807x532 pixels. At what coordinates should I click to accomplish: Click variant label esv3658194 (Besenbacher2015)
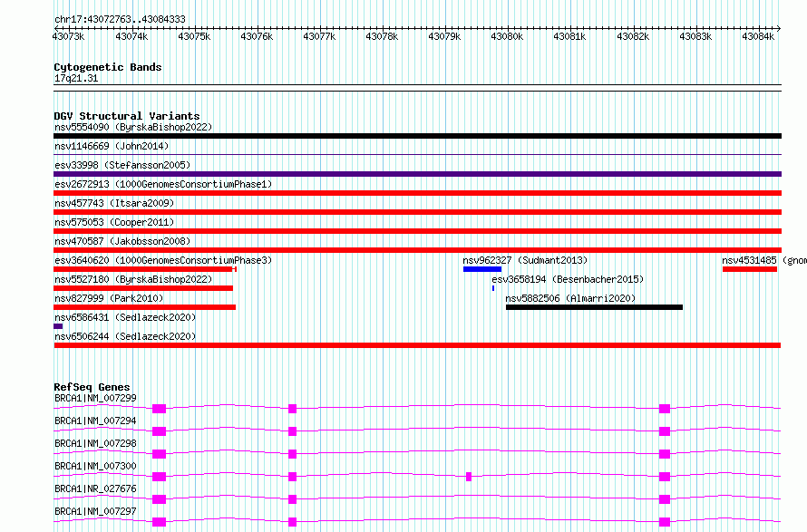point(568,279)
